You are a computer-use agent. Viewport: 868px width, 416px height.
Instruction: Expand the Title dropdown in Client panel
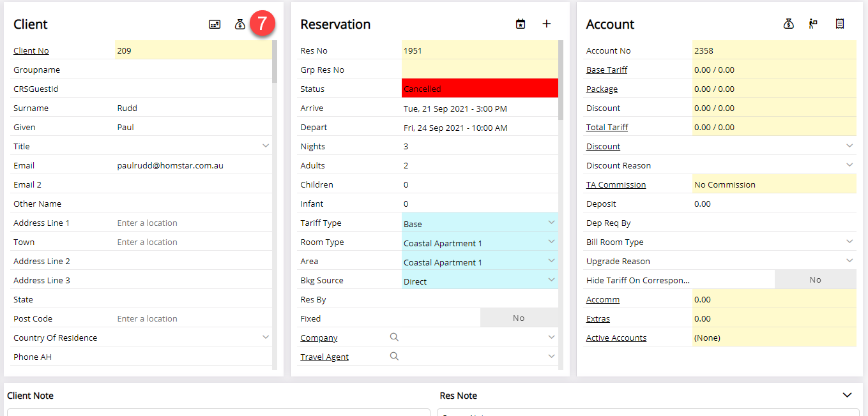coord(266,146)
